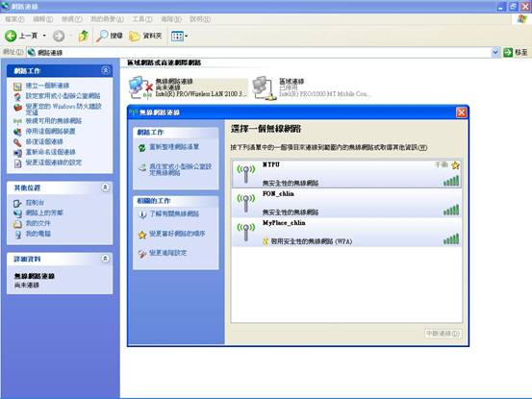The height and width of the screenshot is (399, 532).
Task: Open the Tools menu in the menu bar
Action: point(142,19)
